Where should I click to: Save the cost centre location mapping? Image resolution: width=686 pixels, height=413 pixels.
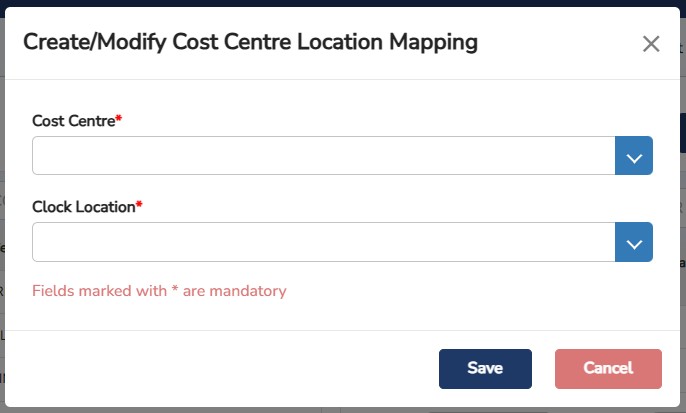[x=485, y=368]
